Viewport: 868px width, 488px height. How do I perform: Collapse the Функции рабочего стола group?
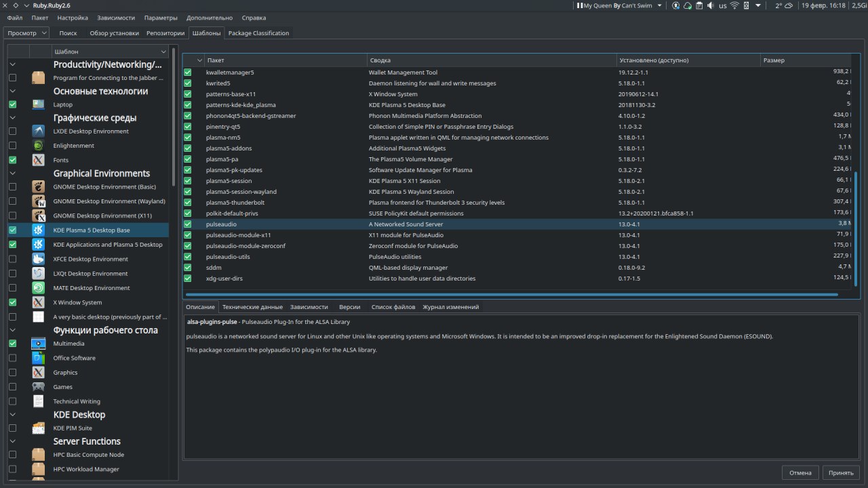pos(12,331)
